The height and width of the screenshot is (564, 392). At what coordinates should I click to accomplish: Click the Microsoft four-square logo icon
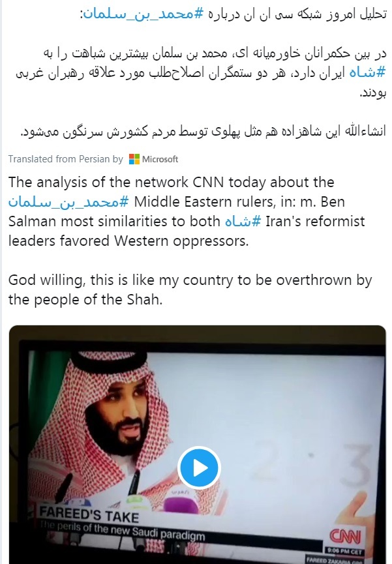point(134,159)
